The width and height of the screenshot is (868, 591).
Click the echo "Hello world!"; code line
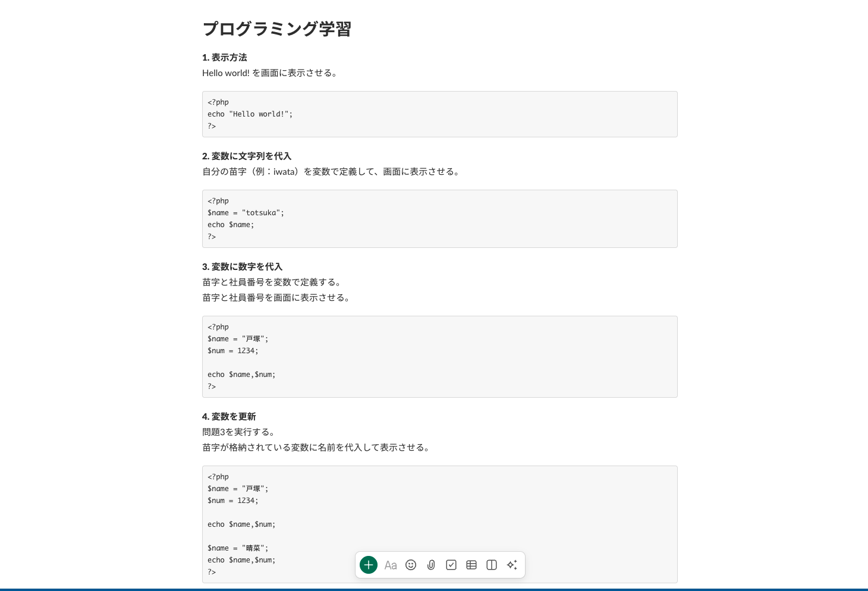250,114
